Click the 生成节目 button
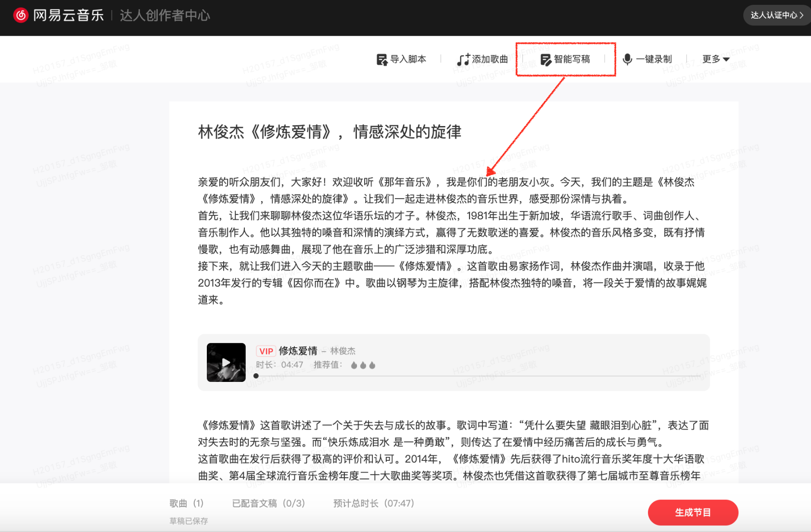This screenshot has width=811, height=532. (x=693, y=512)
